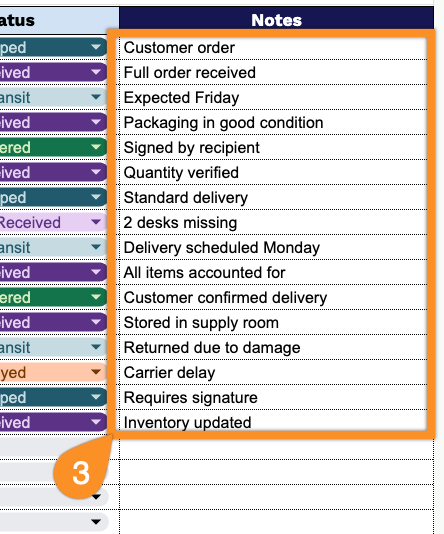Open the last empty gray status dropdown

tap(96, 522)
